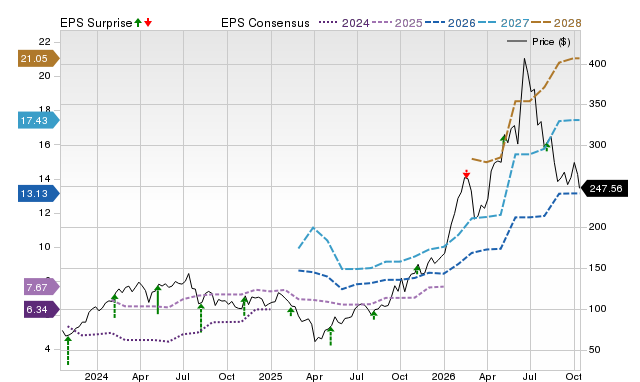Click the 7.67 value tag for 2025
This screenshot has width=640, height=382.
[x=42, y=287]
